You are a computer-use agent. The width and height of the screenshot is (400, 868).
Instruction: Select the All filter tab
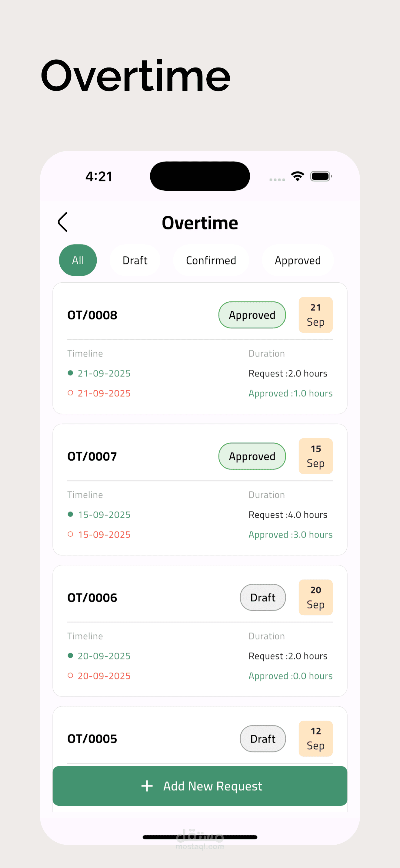tap(78, 260)
